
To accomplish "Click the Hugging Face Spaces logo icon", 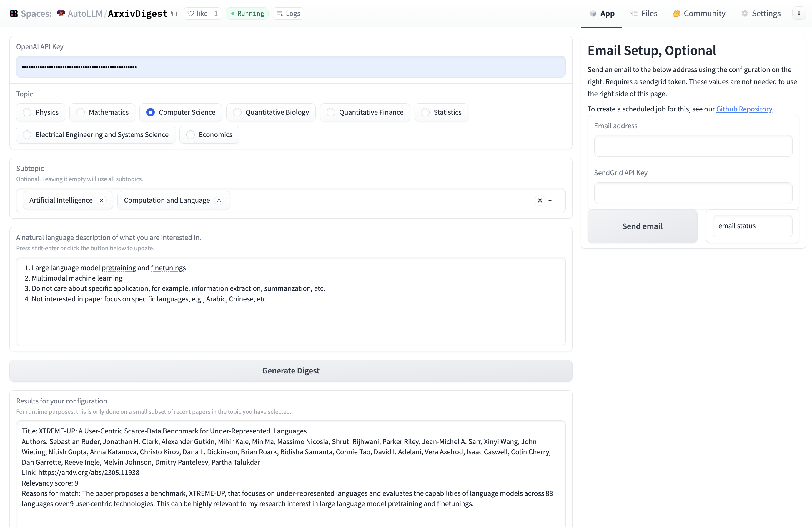I will click(x=14, y=13).
